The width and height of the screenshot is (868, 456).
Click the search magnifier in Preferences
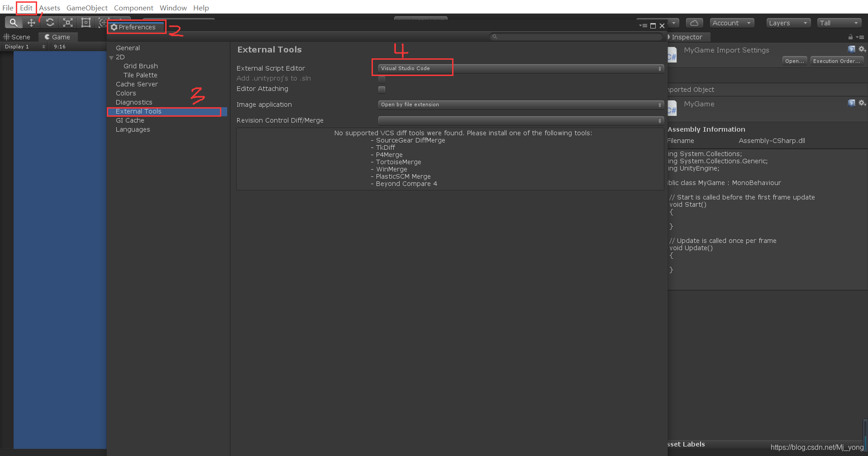pos(495,37)
